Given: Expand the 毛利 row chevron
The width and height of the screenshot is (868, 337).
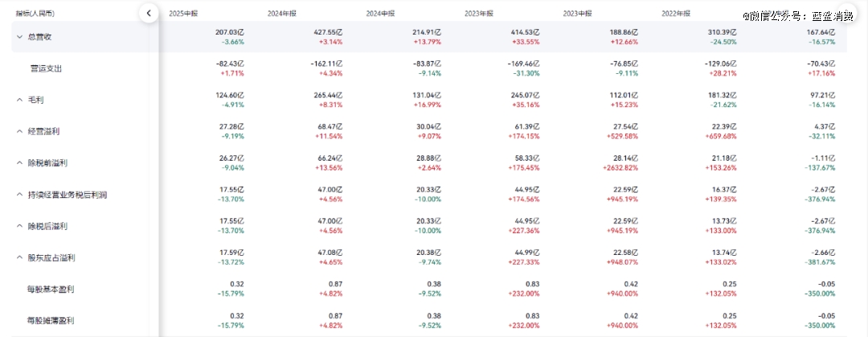Looking at the screenshot, I should 19,100.
